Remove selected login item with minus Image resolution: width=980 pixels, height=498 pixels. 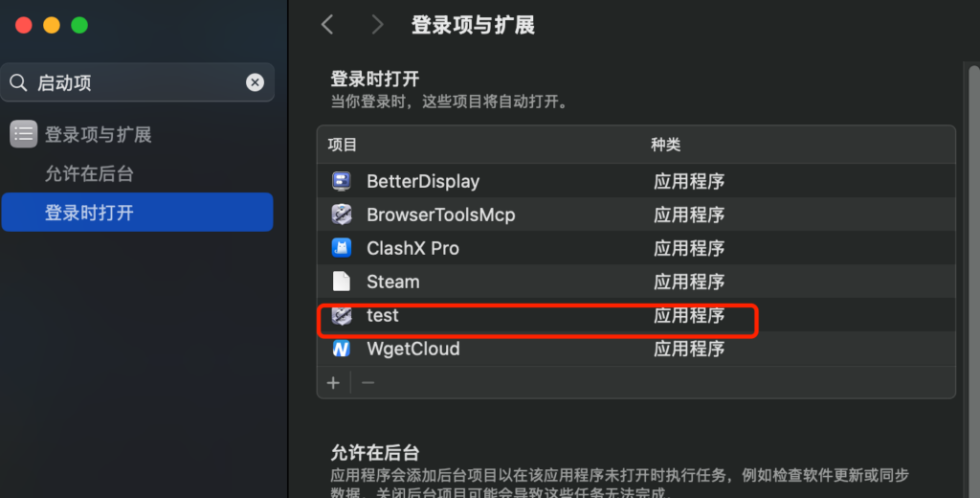point(368,382)
